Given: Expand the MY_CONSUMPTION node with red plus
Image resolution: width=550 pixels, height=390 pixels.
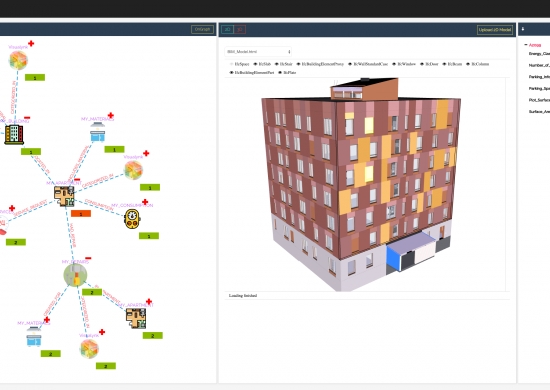Looking at the screenshot, I should 145,202.
